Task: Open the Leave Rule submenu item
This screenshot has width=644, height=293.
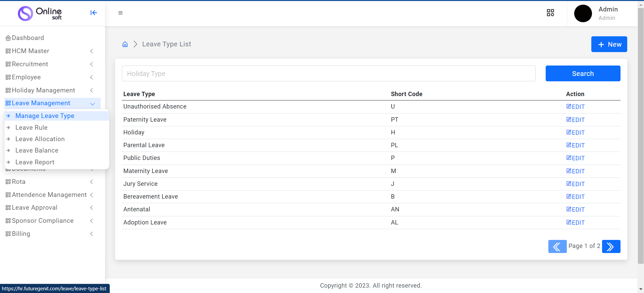Action: pos(32,128)
